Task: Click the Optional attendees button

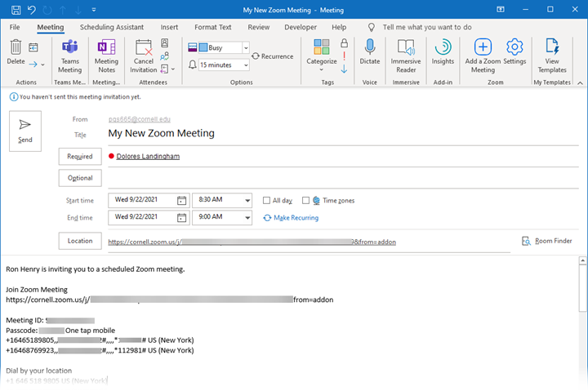Action: (x=80, y=178)
